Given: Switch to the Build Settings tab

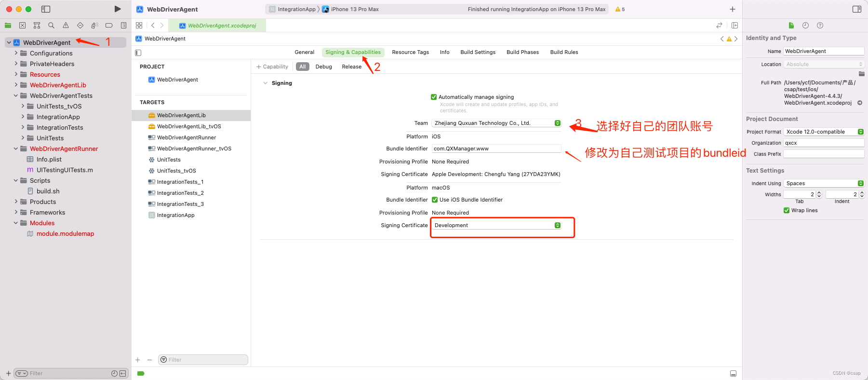Looking at the screenshot, I should (478, 52).
